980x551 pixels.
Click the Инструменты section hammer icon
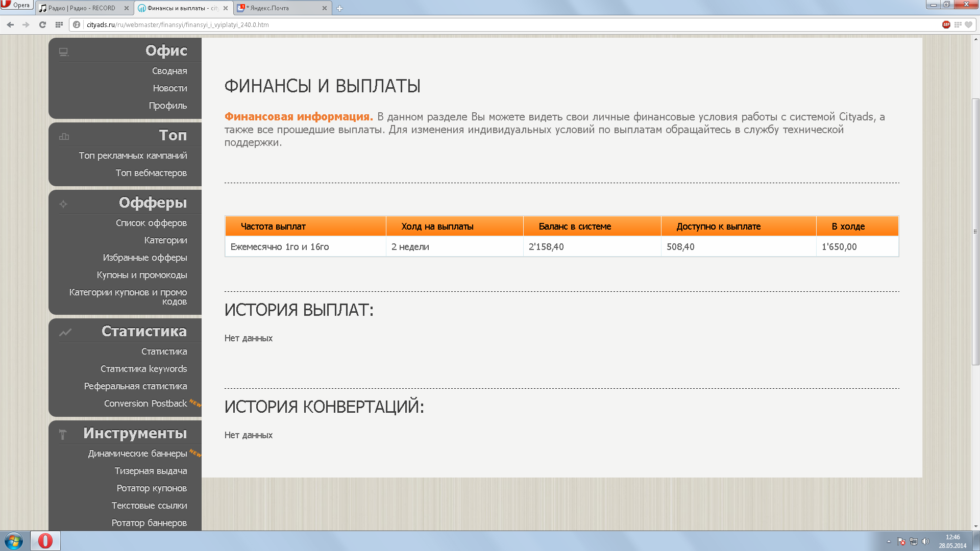click(x=63, y=434)
